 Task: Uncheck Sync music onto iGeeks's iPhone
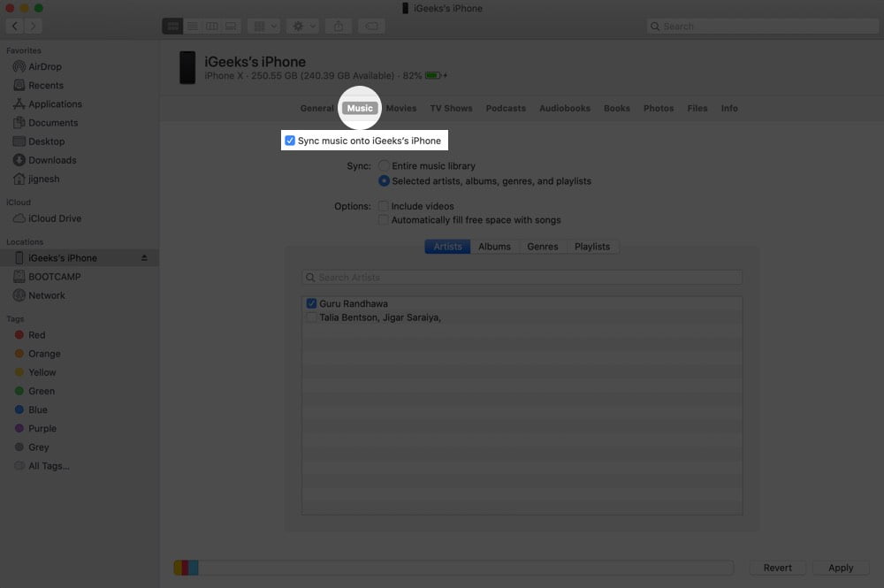tap(290, 141)
